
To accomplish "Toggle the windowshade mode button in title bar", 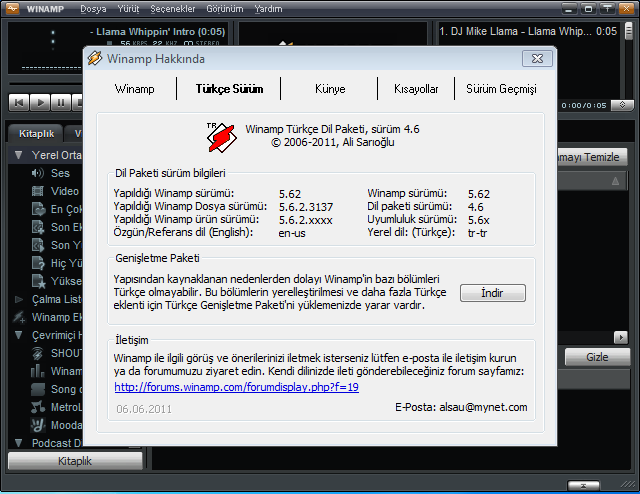I will click(607, 9).
